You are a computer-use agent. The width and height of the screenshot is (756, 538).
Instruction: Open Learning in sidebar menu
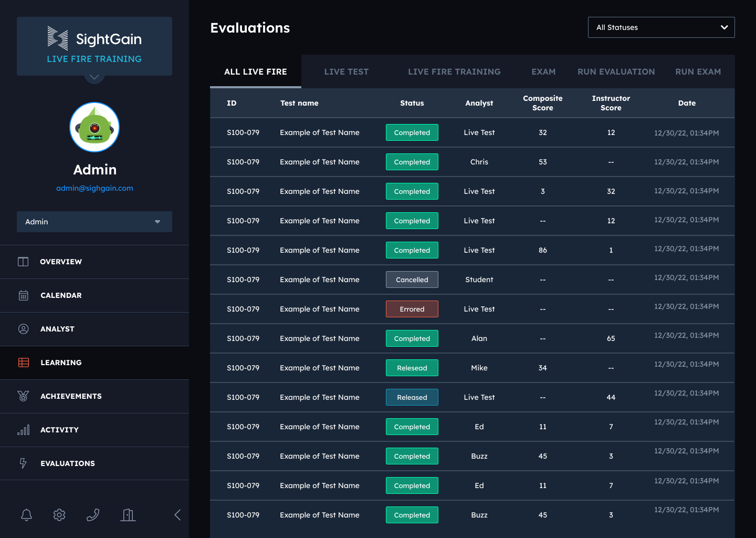[94, 363]
